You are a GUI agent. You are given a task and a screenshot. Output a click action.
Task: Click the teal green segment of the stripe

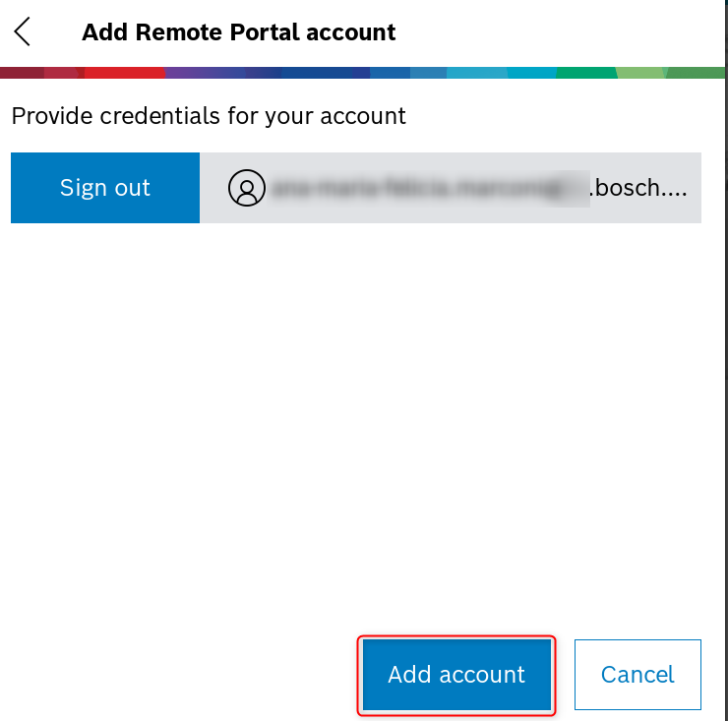[585, 73]
